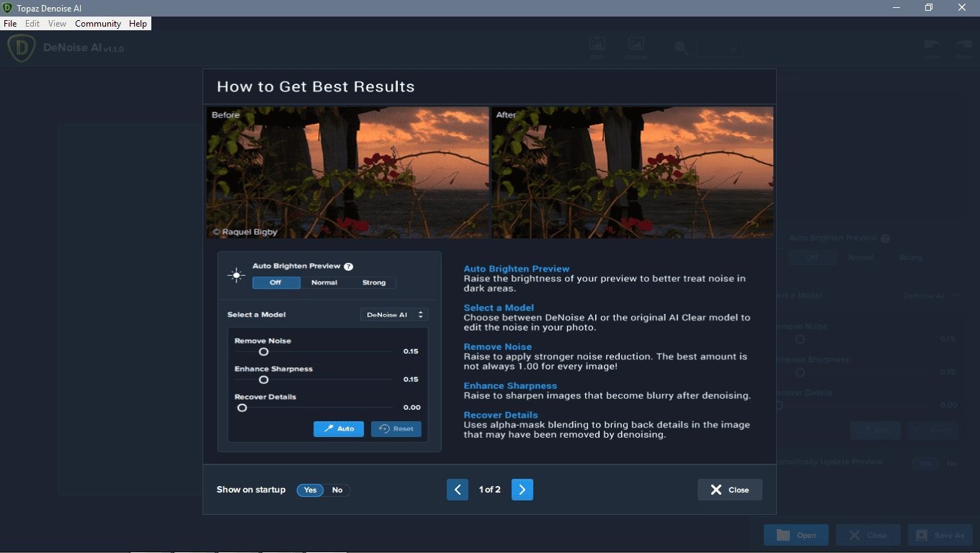This screenshot has width=980, height=553.
Task: Click the Reset button in the dialog
Action: 396,428
